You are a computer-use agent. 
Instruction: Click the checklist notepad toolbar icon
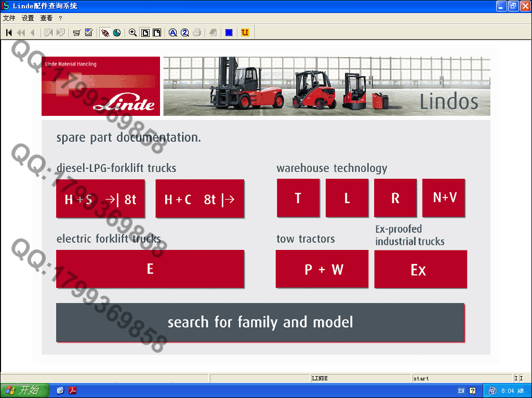pyautogui.click(x=89, y=33)
